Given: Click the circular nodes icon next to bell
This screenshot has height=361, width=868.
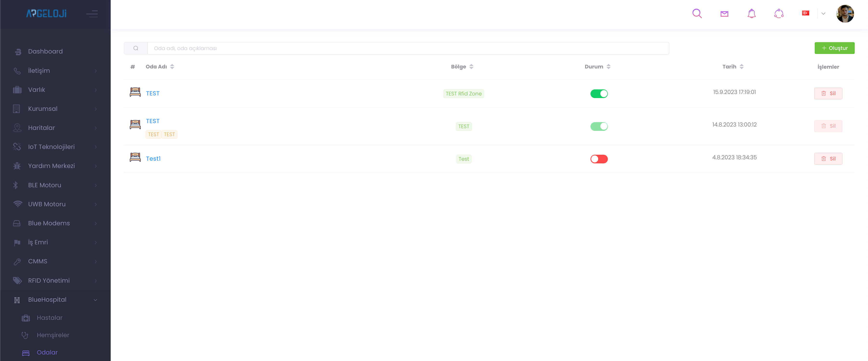Looking at the screenshot, I should (x=779, y=13).
